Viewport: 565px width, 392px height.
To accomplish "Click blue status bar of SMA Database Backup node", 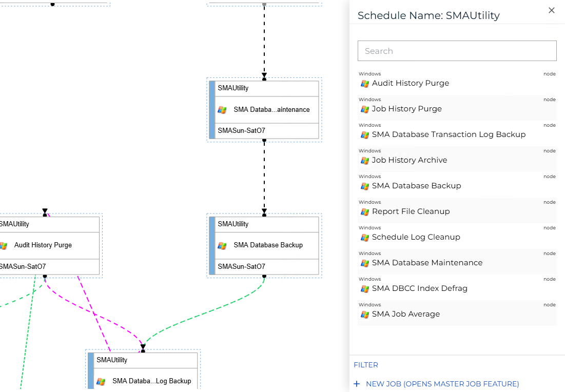I will [212, 245].
